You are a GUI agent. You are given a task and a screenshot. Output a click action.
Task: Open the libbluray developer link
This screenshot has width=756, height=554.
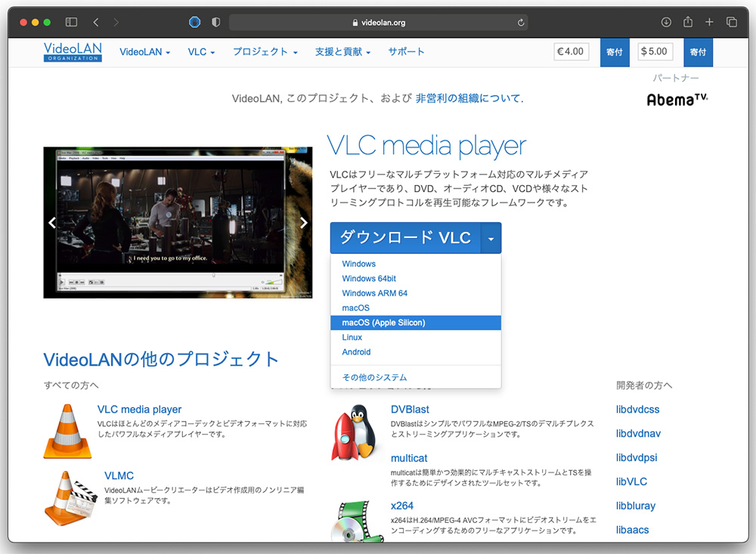(636, 506)
